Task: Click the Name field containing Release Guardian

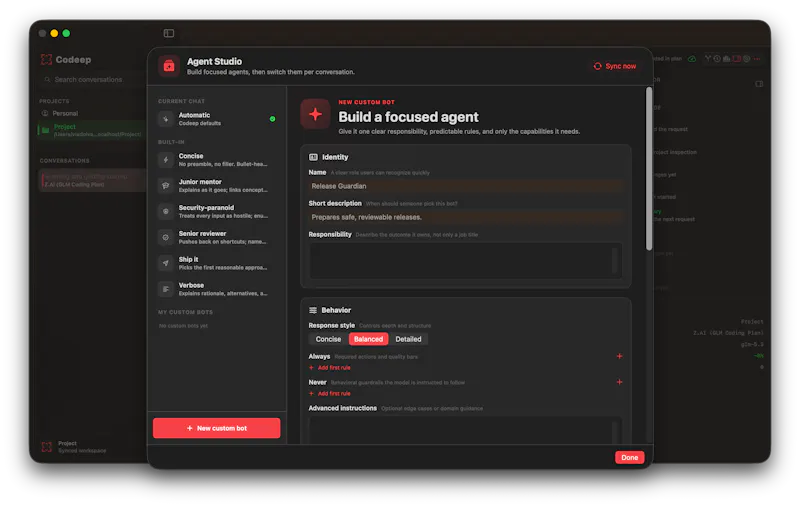Action: coord(466,186)
